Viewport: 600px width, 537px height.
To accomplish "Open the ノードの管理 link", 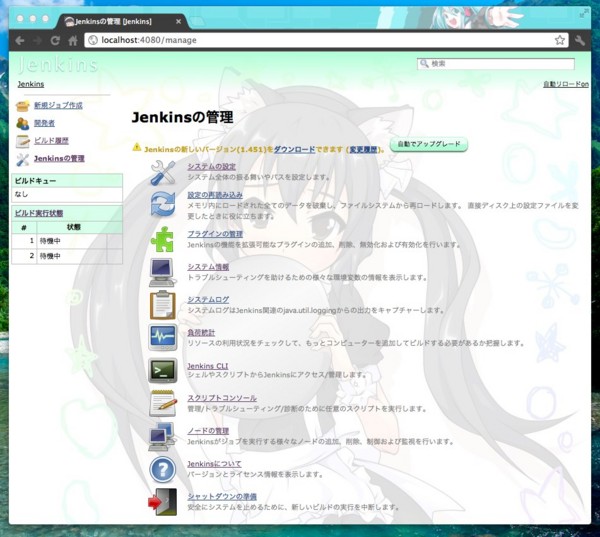I will click(208, 431).
